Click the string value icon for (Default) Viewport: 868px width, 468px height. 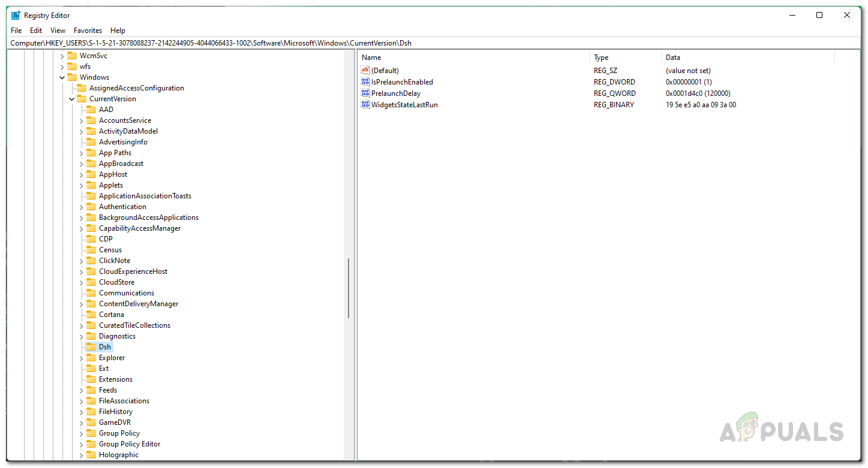coord(365,71)
